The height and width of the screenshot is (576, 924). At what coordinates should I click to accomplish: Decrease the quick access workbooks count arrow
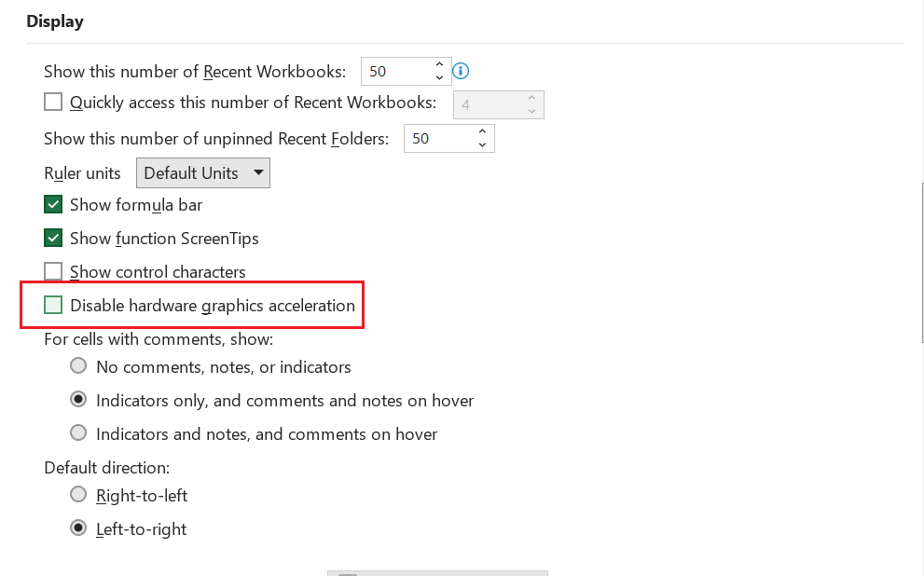[531, 111]
